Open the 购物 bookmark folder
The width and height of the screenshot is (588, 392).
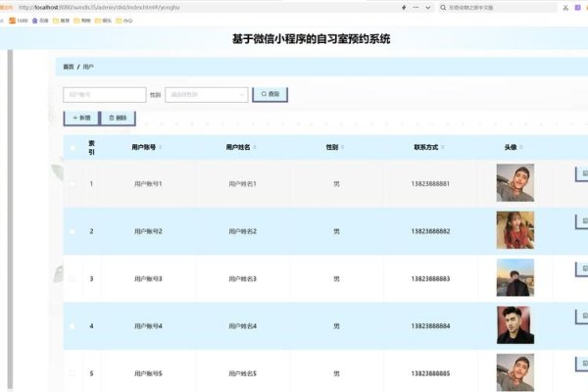tap(82, 21)
